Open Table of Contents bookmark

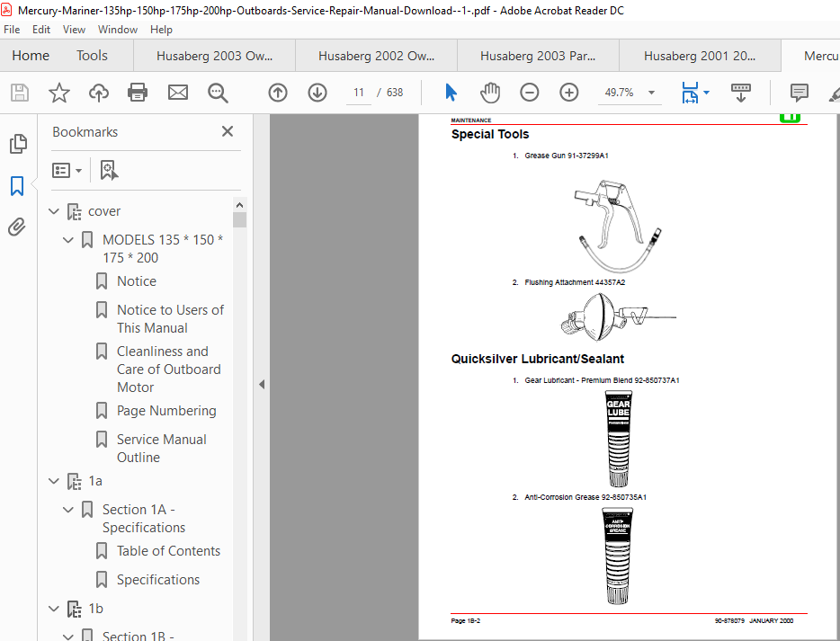tap(168, 551)
